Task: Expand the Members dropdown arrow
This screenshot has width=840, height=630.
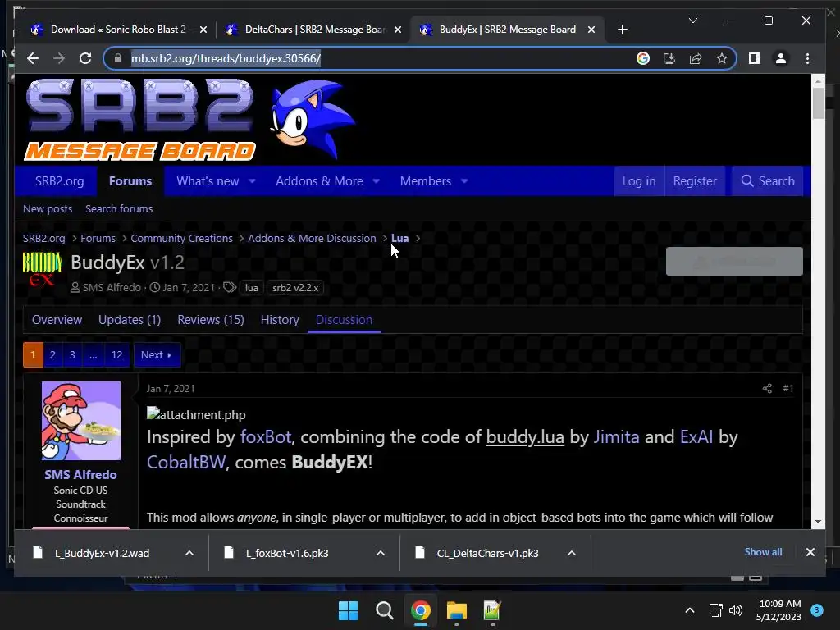Action: pos(464,181)
